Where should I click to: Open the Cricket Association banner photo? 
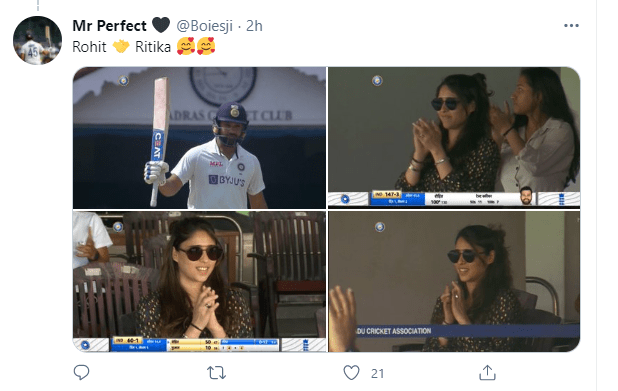click(454, 281)
